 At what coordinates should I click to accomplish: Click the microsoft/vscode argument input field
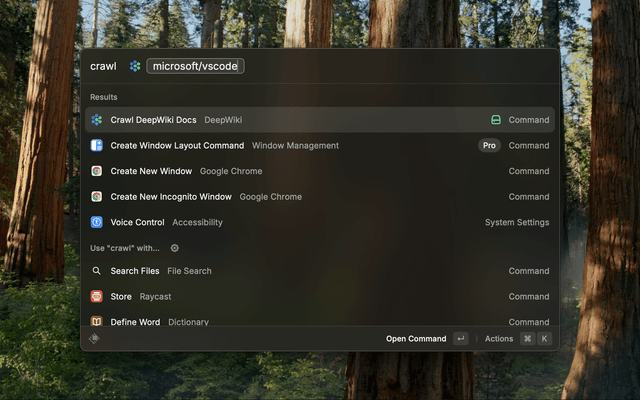[x=195, y=66]
